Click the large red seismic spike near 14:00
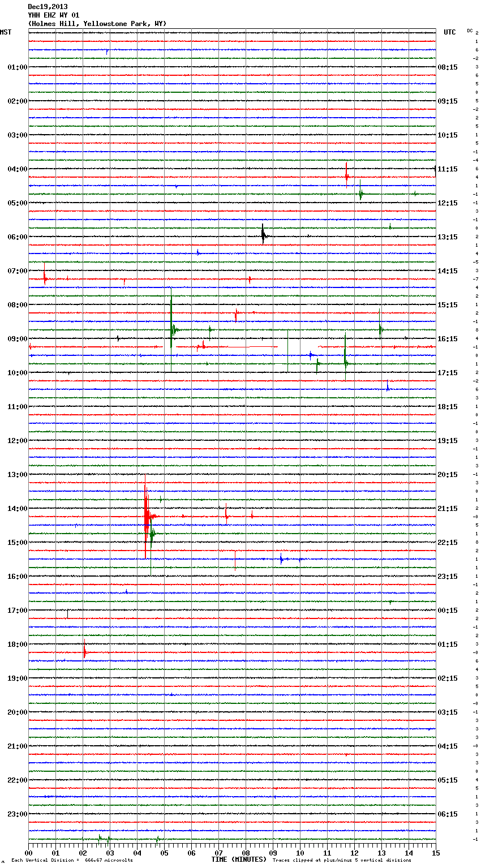The height and width of the screenshot is (868, 481). (x=146, y=516)
